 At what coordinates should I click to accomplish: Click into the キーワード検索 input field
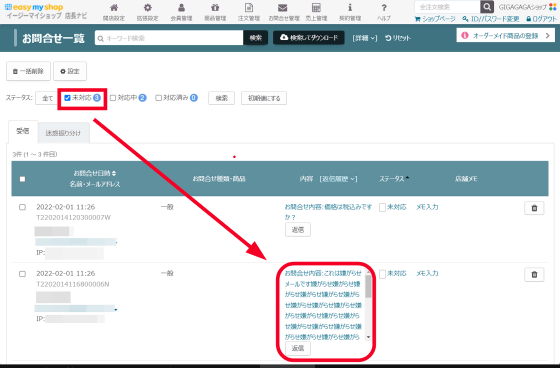(x=169, y=38)
